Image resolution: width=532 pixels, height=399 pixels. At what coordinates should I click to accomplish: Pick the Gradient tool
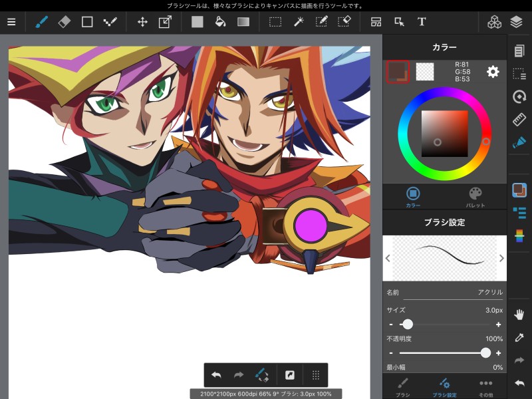243,22
